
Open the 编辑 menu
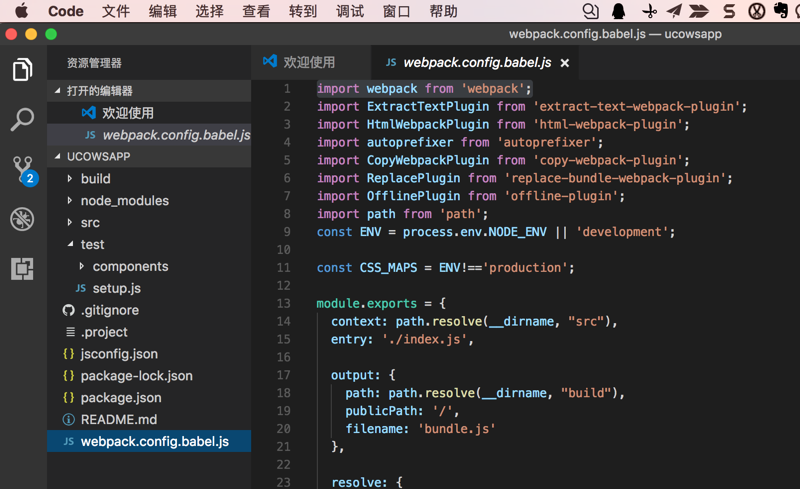(x=163, y=11)
